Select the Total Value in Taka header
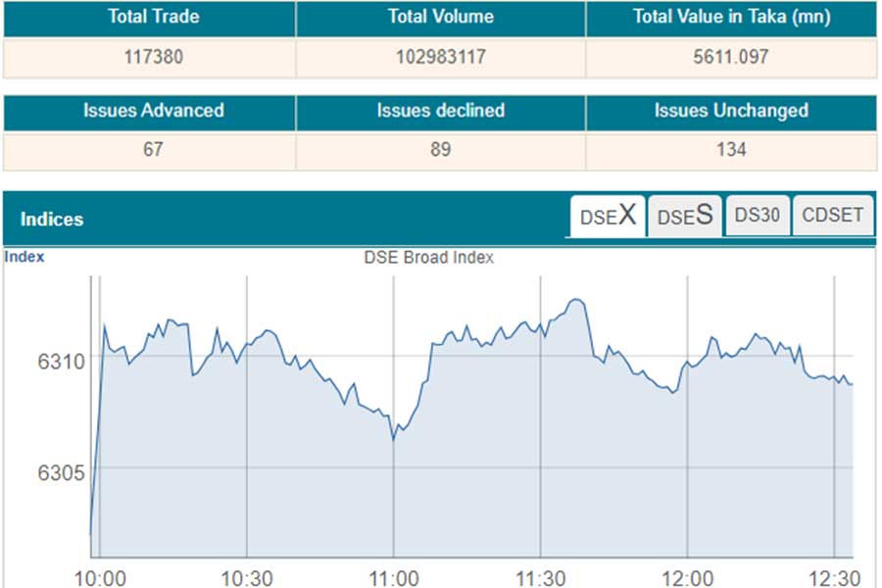882x588 pixels. [x=730, y=18]
